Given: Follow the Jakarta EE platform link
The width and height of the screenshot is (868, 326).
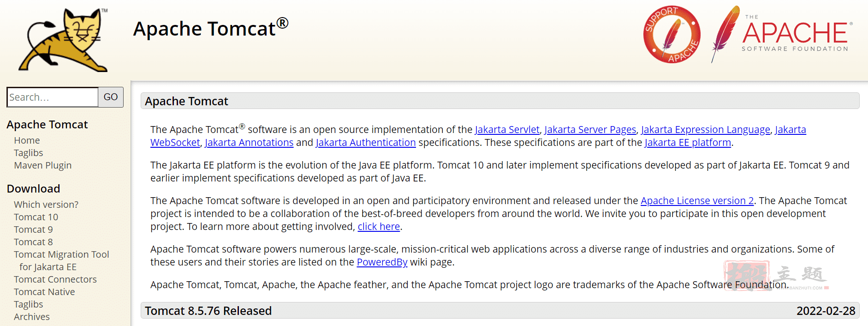Looking at the screenshot, I should pos(688,143).
